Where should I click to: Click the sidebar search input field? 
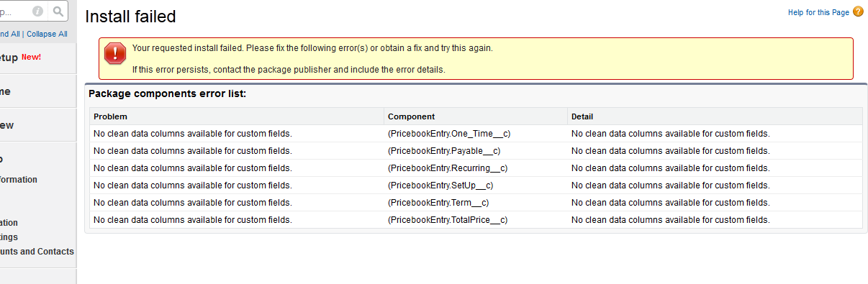coord(15,11)
